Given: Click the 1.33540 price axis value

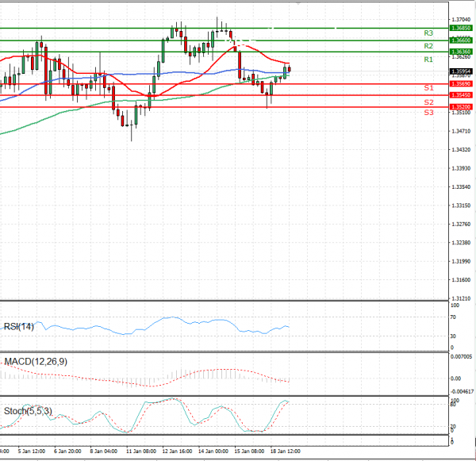Looking at the screenshot, I should pyautogui.click(x=461, y=186).
